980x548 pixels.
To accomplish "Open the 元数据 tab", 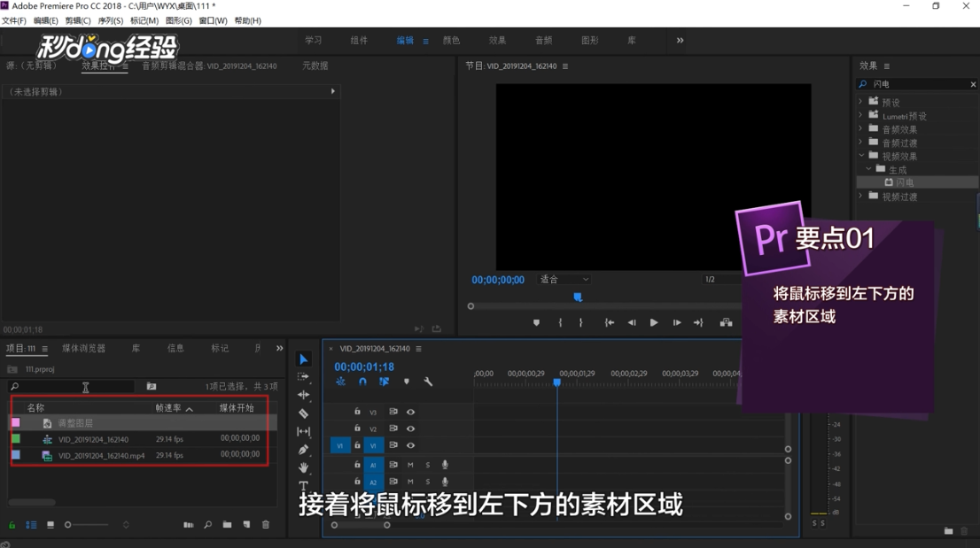I will [315, 66].
